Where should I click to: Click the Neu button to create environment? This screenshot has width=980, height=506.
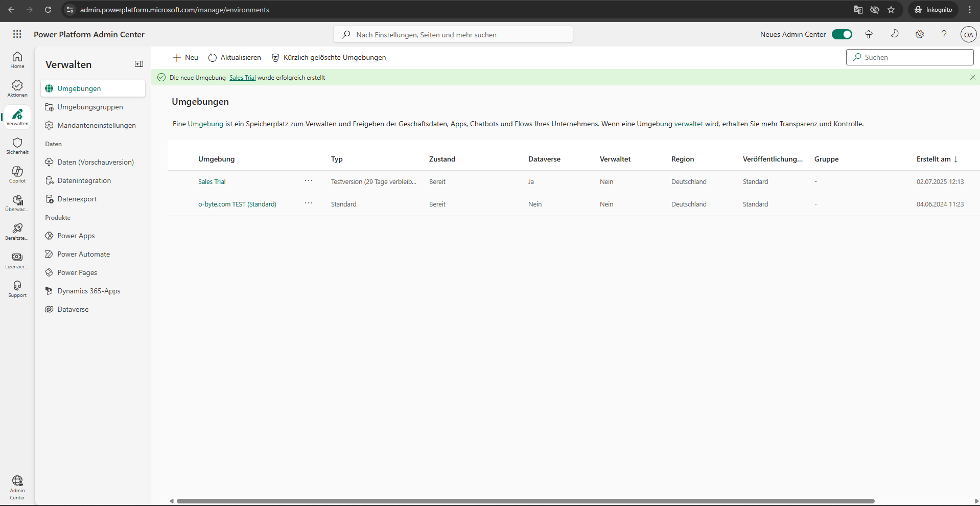tap(185, 57)
